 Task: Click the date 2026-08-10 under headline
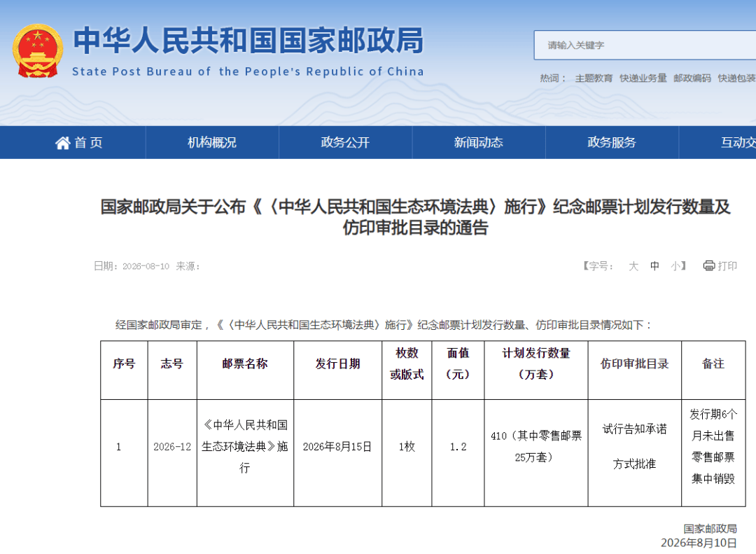tap(146, 266)
